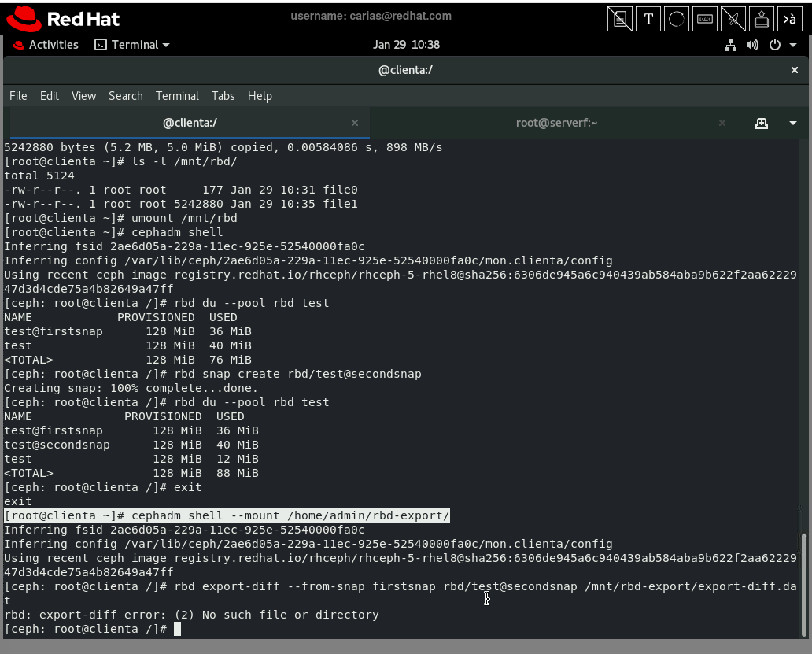Click the circle refresh icon in top bar
This screenshot has height=654, width=812.
pos(677,20)
